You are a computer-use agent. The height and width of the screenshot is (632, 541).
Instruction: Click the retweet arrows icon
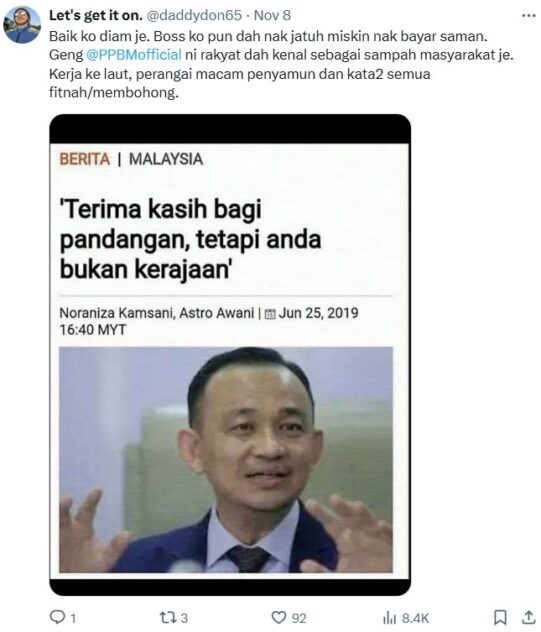click(167, 617)
